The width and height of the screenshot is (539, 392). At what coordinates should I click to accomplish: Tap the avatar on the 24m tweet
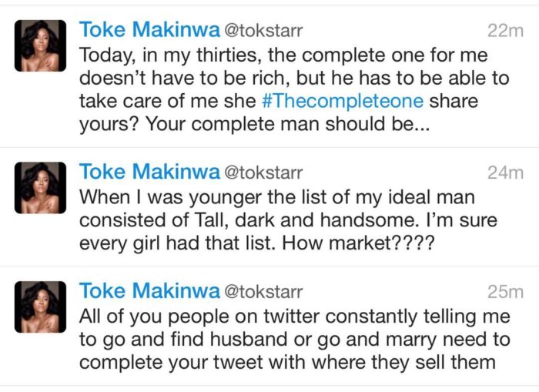(x=41, y=187)
